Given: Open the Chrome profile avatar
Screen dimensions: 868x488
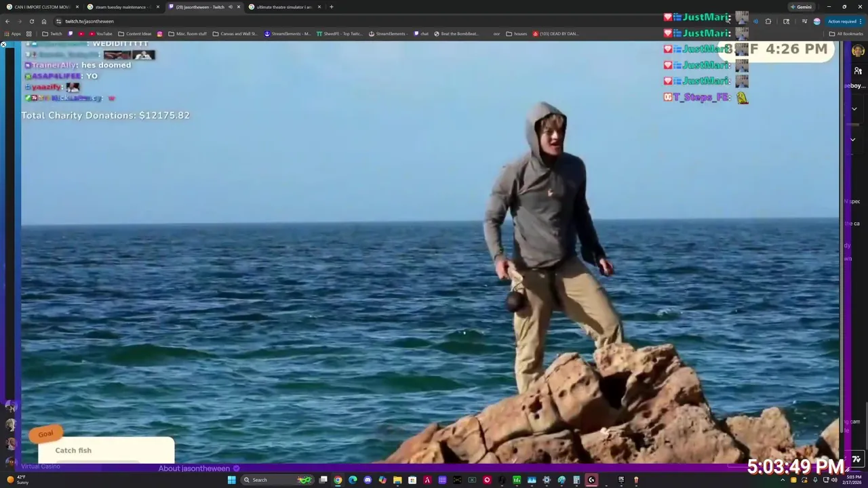Looking at the screenshot, I should coord(817,21).
